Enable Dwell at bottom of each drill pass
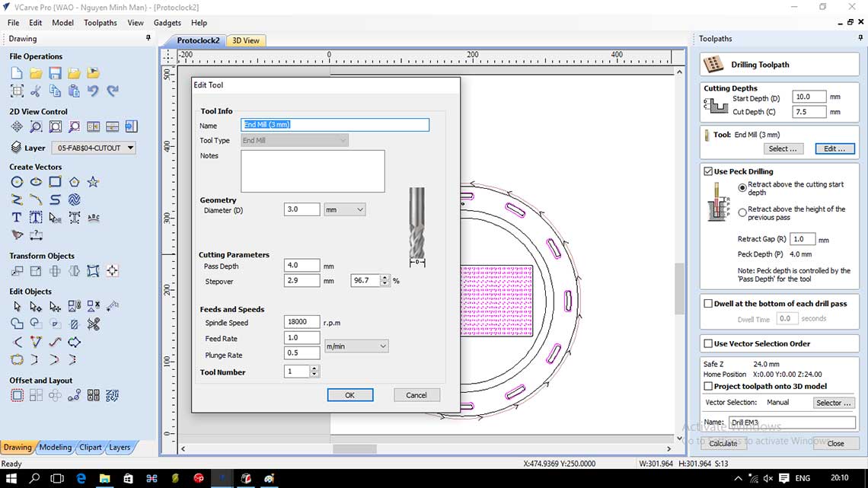Viewport: 868px width, 488px height. pos(708,304)
